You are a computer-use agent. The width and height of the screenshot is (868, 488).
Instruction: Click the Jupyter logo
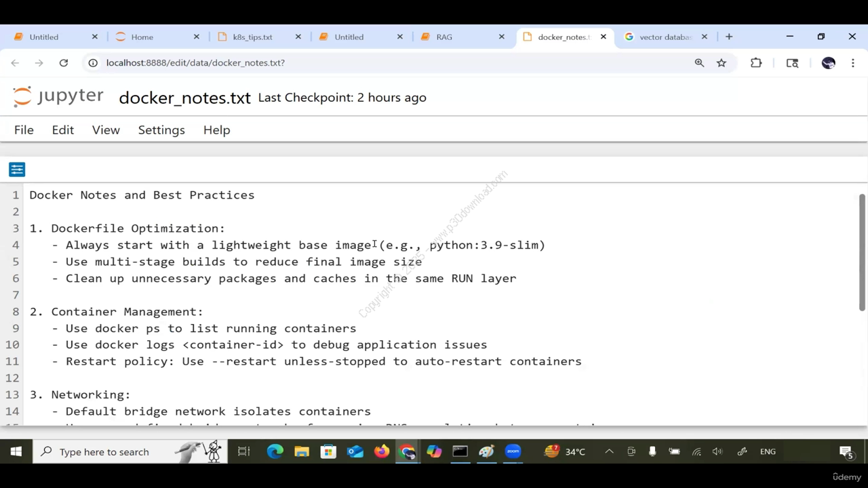tap(58, 97)
